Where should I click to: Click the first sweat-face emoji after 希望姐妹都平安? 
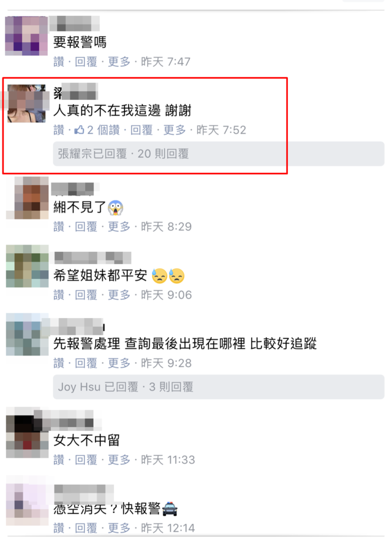click(x=159, y=276)
